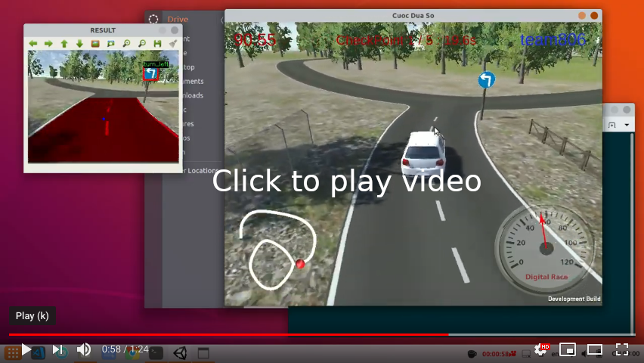Click the 'Click to play video' overlay
644x363 pixels.
click(x=346, y=181)
